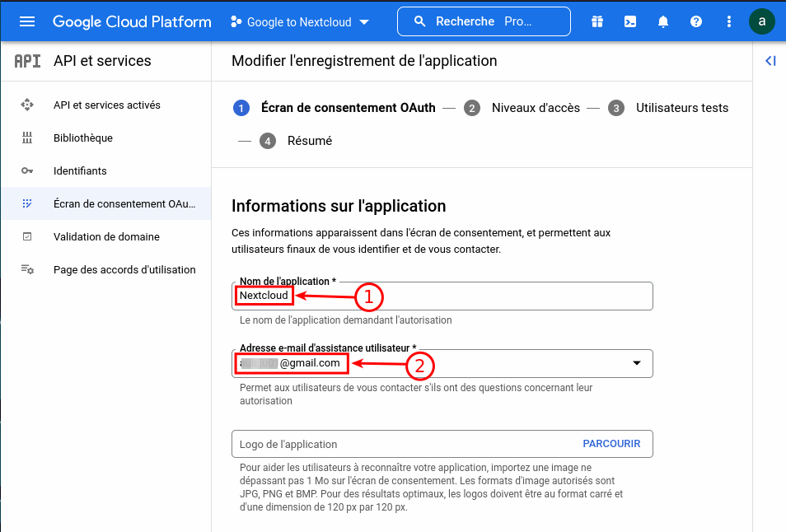786x532 pixels.
Task: Click the Identifiants key icon
Action: pos(27,170)
